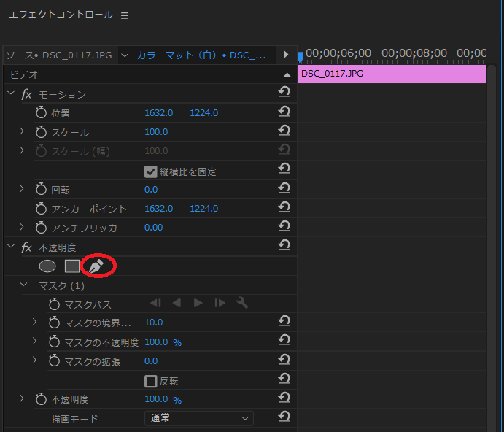504x432 pixels.
Task: Uncheck the 縦横比を固定 checkbox
Action: point(151,171)
